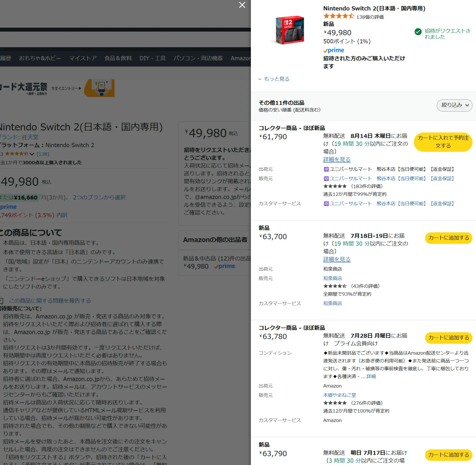This screenshot has width=476, height=465.
Task: Click the green invitation-requested checkmark icon
Action: coord(418,32)
